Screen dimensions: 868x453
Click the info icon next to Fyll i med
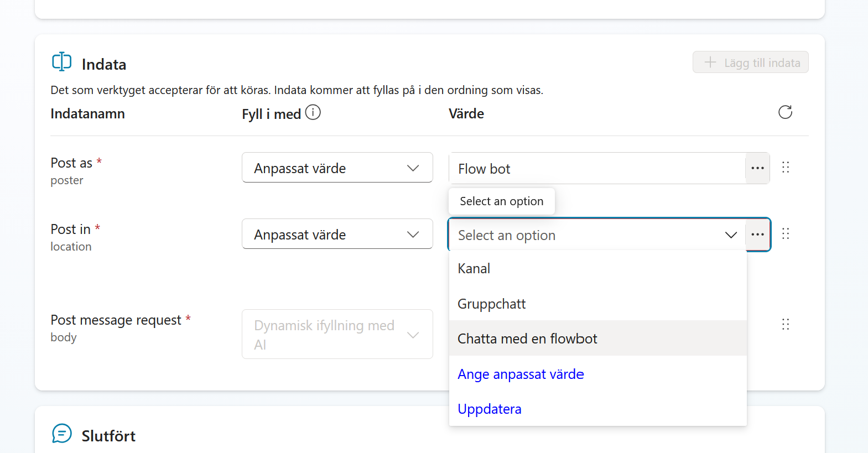pos(313,112)
